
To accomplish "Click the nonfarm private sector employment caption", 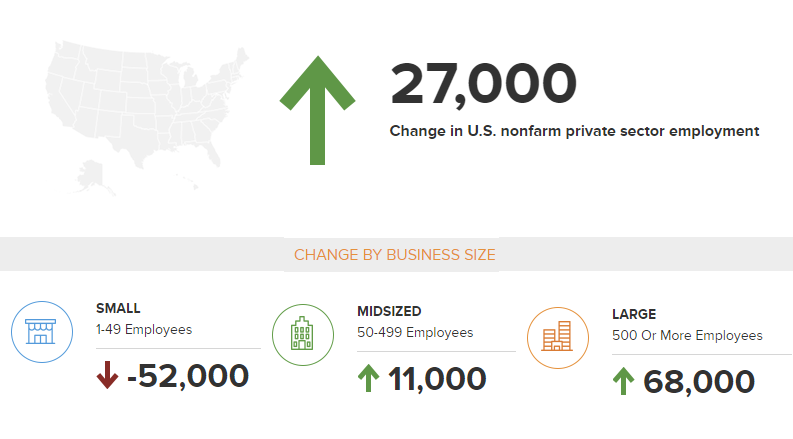I will (574, 131).
